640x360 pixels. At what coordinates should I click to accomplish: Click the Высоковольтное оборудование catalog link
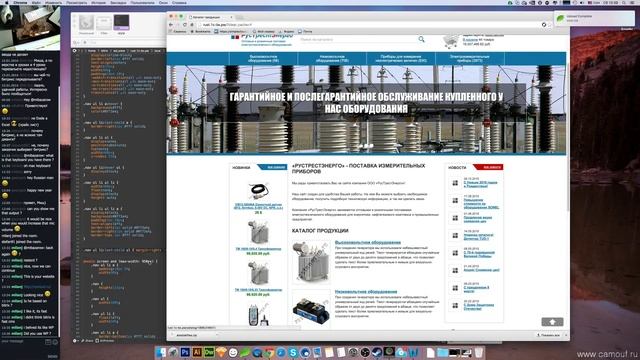click(x=368, y=242)
